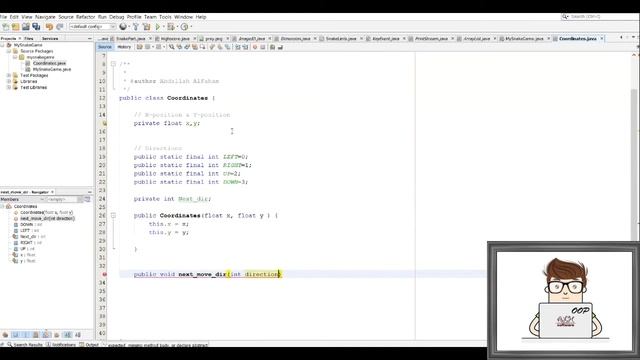Click the Redo toolbar icon
Image resolution: width=640 pixels, height=360 pixels.
[60, 27]
